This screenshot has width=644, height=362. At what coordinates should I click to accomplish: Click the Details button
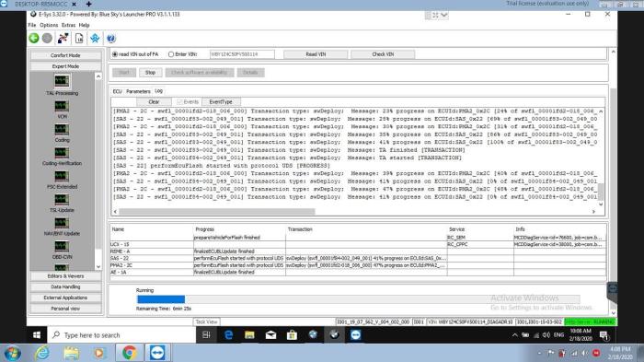[x=250, y=73]
